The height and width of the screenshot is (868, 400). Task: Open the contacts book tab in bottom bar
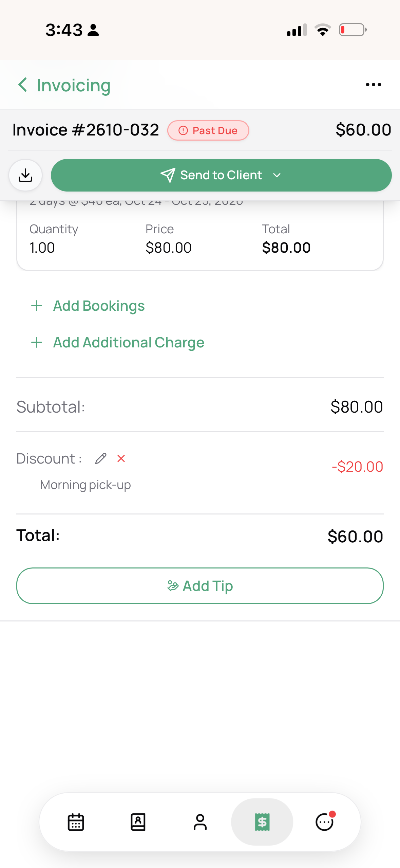click(138, 822)
